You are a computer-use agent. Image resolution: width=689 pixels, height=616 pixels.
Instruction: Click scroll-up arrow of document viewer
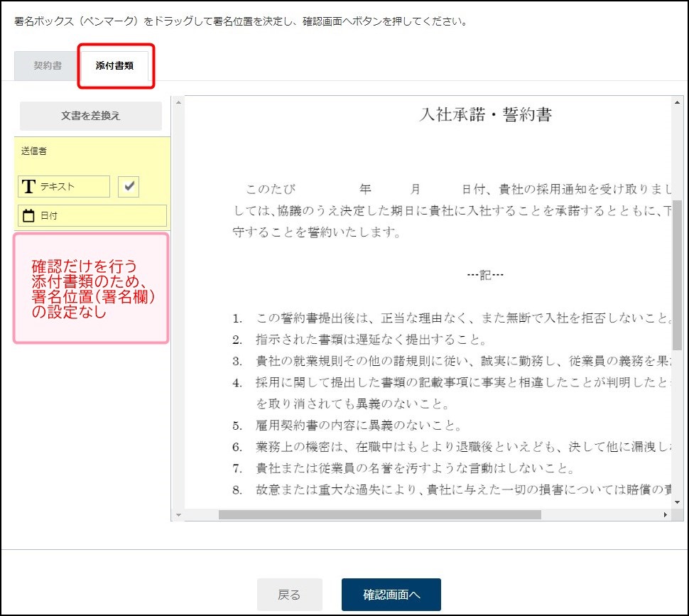pos(677,102)
